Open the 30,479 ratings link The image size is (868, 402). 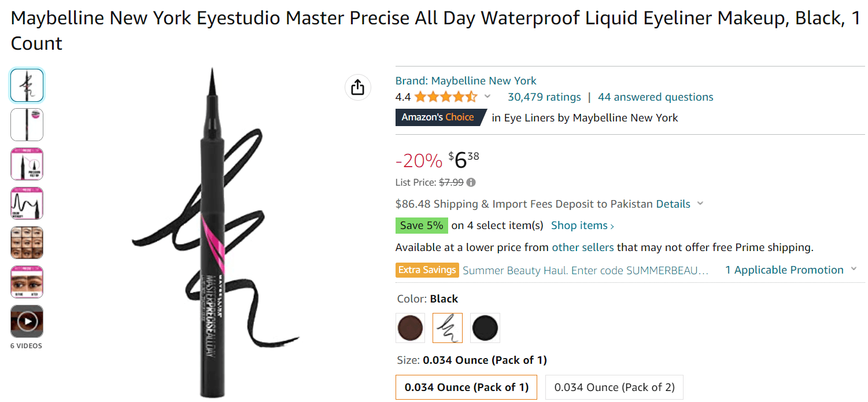(544, 97)
